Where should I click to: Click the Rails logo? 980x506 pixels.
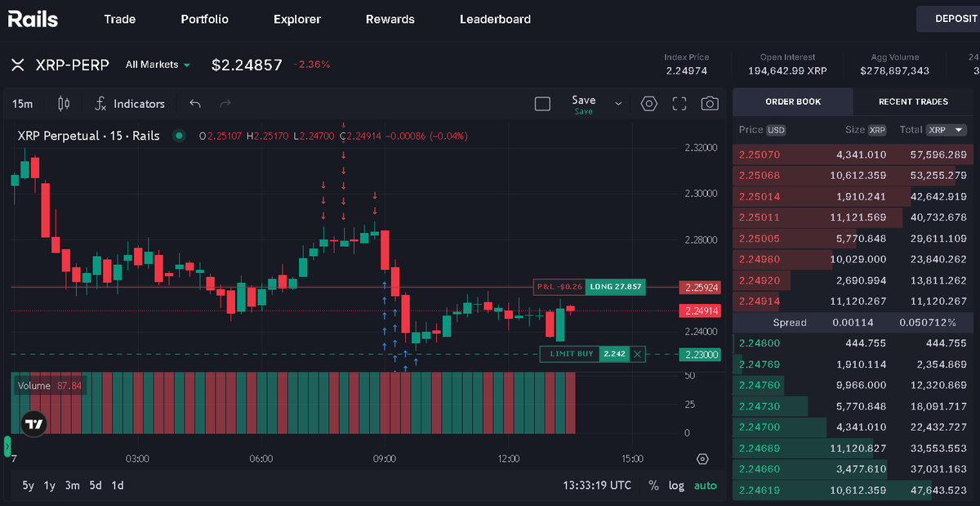click(x=33, y=18)
